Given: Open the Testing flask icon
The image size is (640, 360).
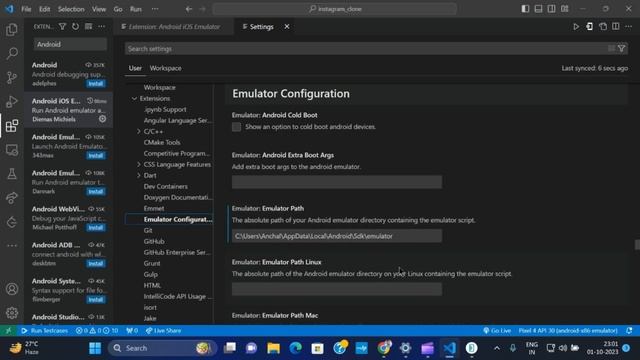Looking at the screenshot, I should tap(12, 174).
